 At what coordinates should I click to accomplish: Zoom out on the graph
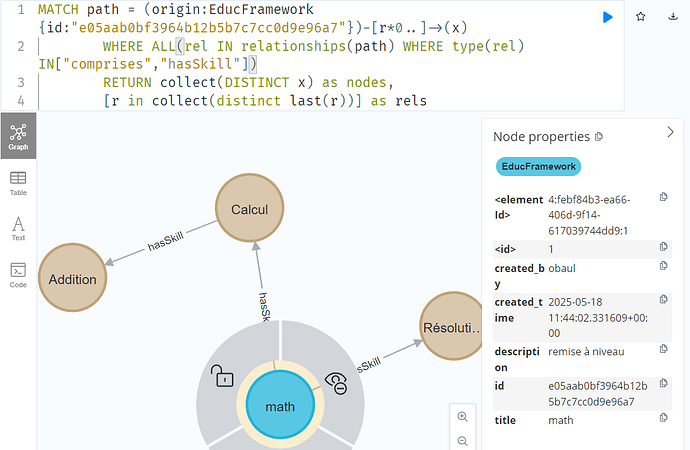click(462, 441)
